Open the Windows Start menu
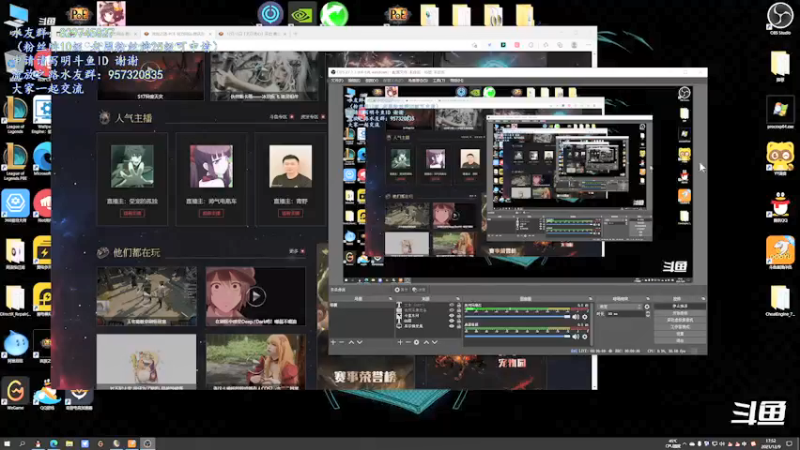Screen dimensions: 800x450 [x=7, y=444]
